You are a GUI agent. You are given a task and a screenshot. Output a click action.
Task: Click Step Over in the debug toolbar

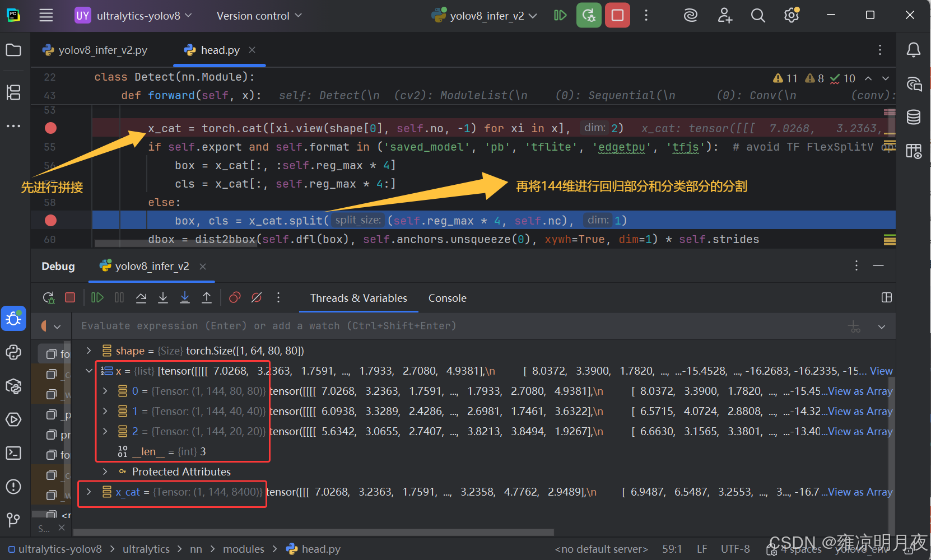(x=141, y=297)
